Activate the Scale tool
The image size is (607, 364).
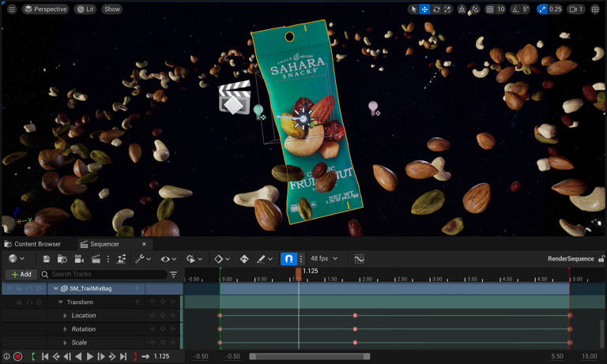[447, 9]
